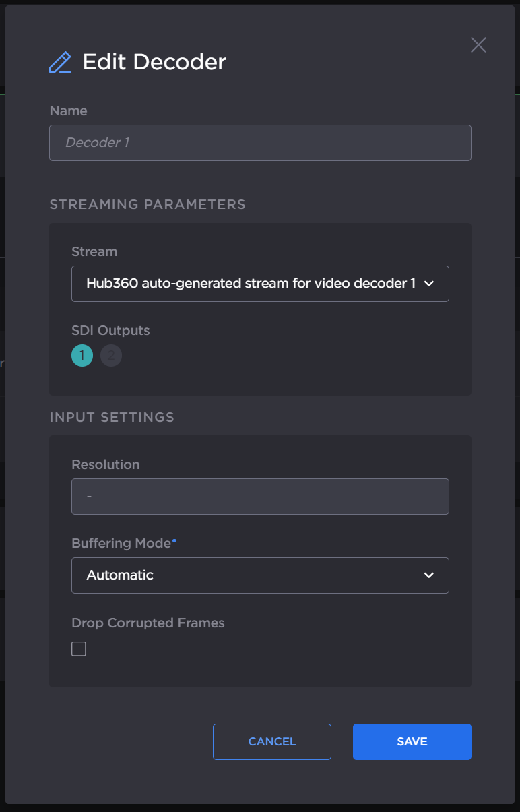This screenshot has width=520, height=812.
Task: Enable Drop Corrupted Frames checkbox
Action: coord(79,649)
